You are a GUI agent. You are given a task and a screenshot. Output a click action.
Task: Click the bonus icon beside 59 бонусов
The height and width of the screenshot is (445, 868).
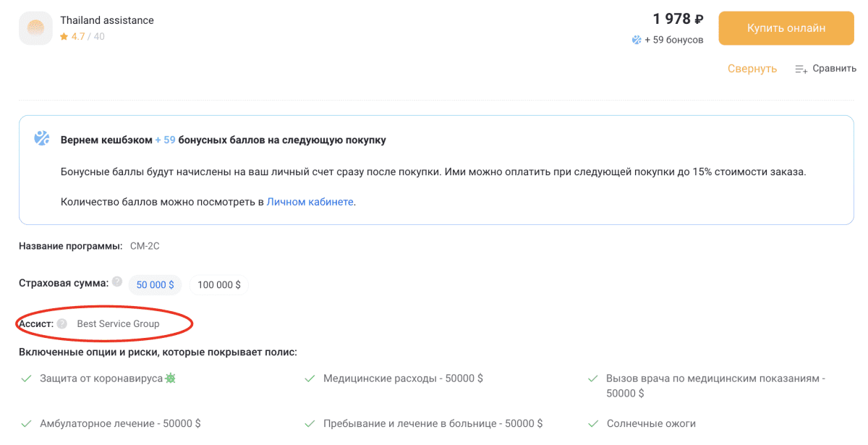637,40
